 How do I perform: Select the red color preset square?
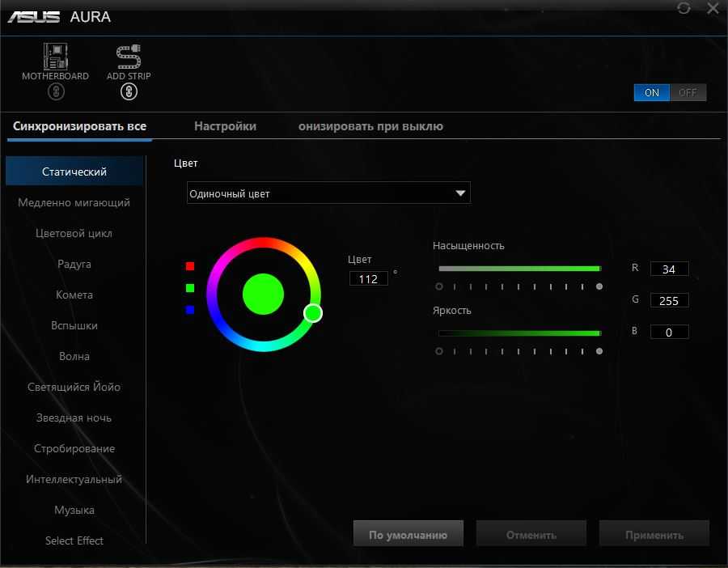click(x=190, y=265)
